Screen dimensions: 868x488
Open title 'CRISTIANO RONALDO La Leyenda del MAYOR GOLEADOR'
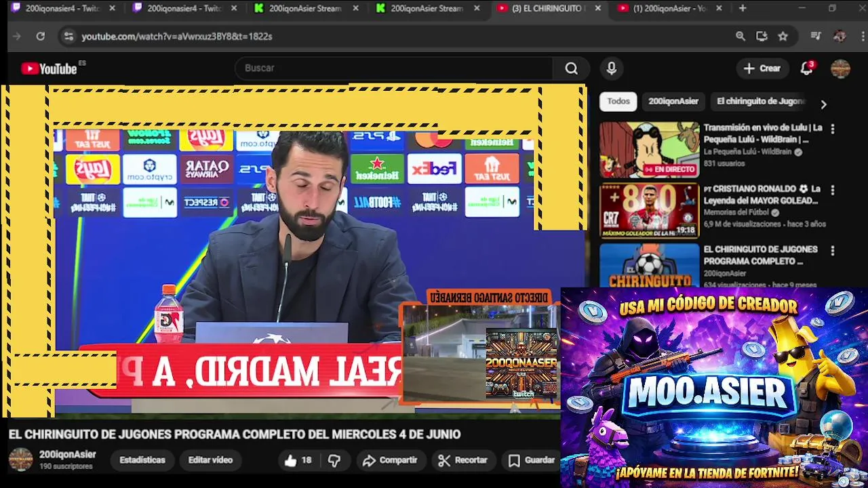[x=763, y=195]
